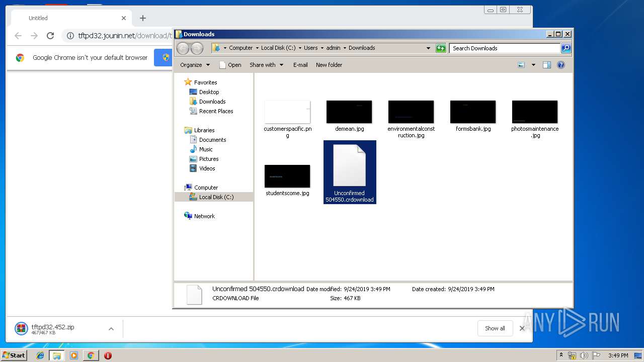Dismiss the Chrome downloads bar
Viewport: 644px width, 362px height.
coord(522,328)
